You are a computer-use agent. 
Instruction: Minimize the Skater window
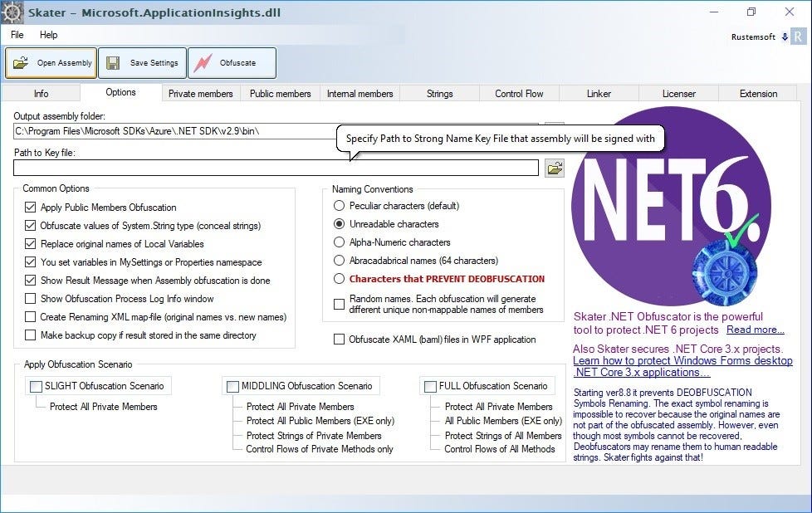(x=713, y=12)
